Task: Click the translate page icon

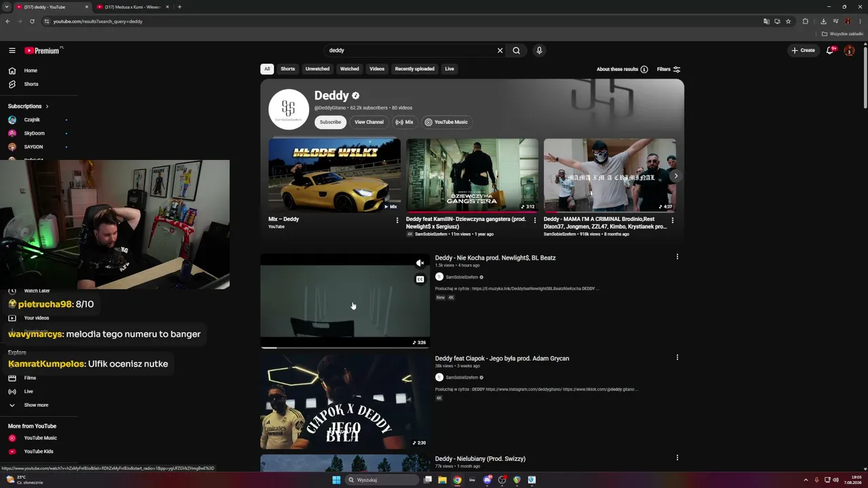Action: [766, 21]
